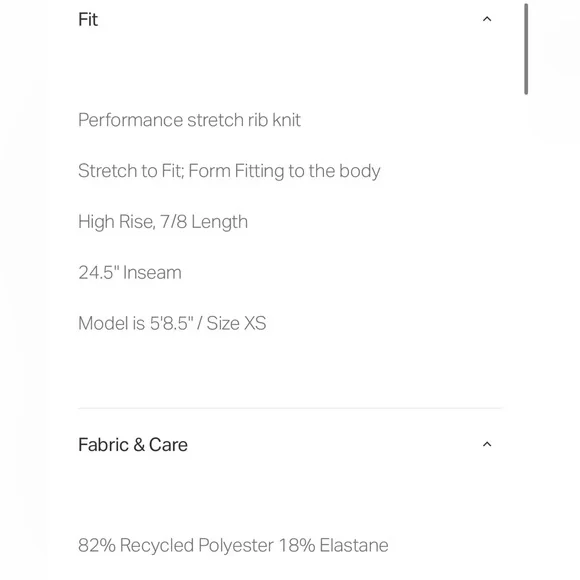
Task: Click the words "Stretch to Fit;"
Action: (x=131, y=171)
